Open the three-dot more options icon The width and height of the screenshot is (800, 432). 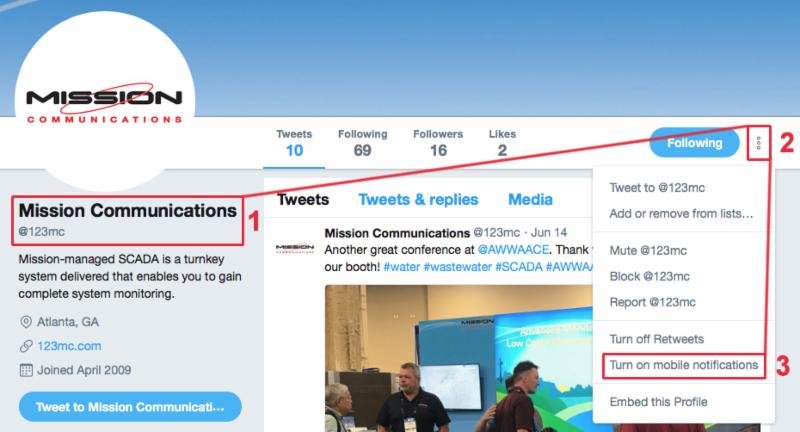pyautogui.click(x=759, y=143)
